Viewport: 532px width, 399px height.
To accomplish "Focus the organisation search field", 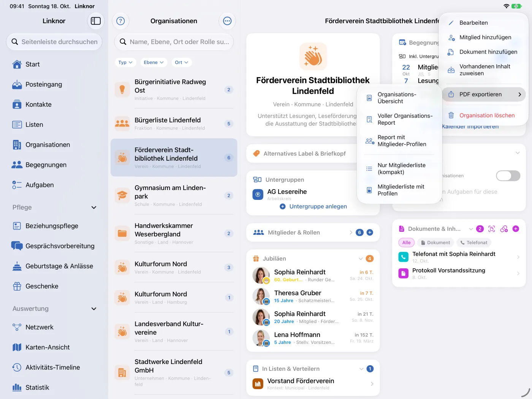I will click(x=174, y=42).
